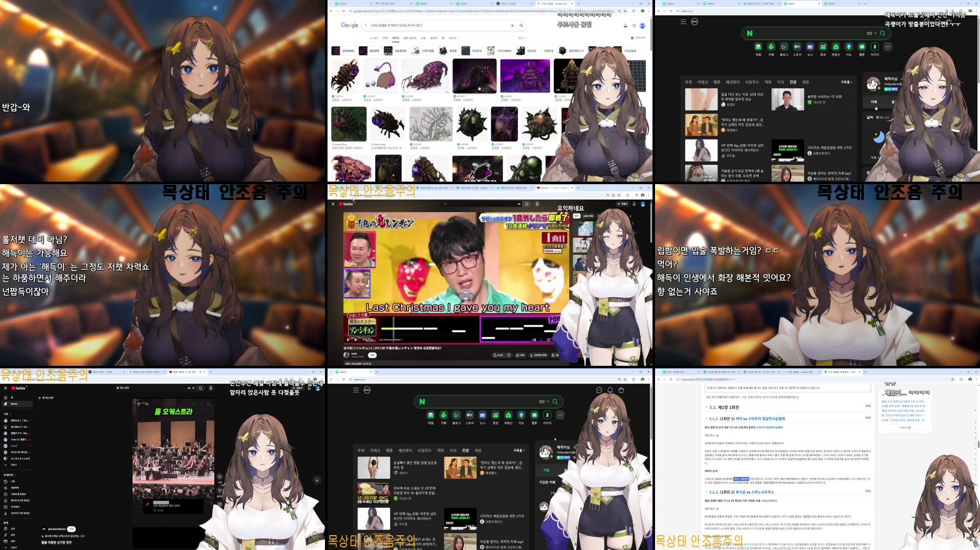This screenshot has width=980, height=550.
Task: Click the 편집 edit link for section 5.1.1
Action: click(868, 419)
